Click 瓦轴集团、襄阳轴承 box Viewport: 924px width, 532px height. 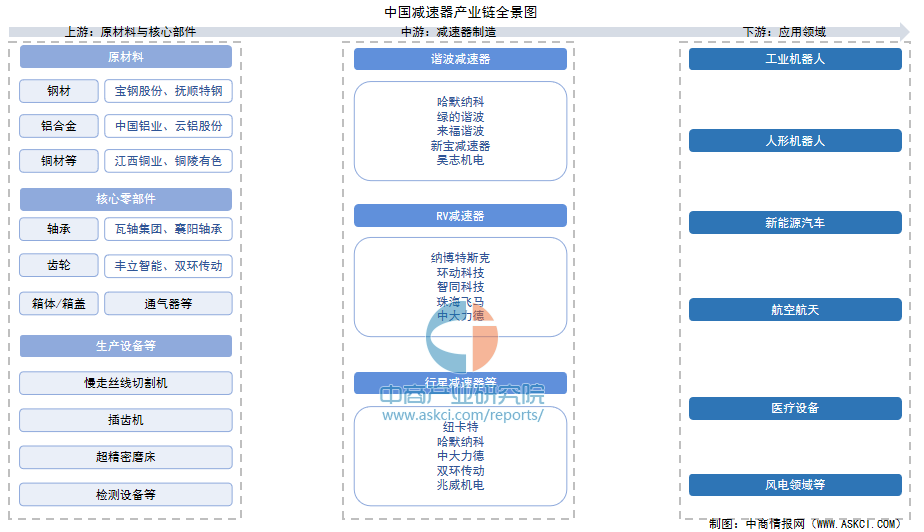tap(169, 229)
